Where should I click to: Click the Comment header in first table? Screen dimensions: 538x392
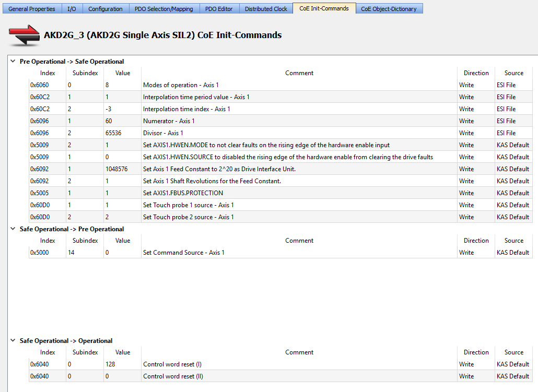pos(299,73)
